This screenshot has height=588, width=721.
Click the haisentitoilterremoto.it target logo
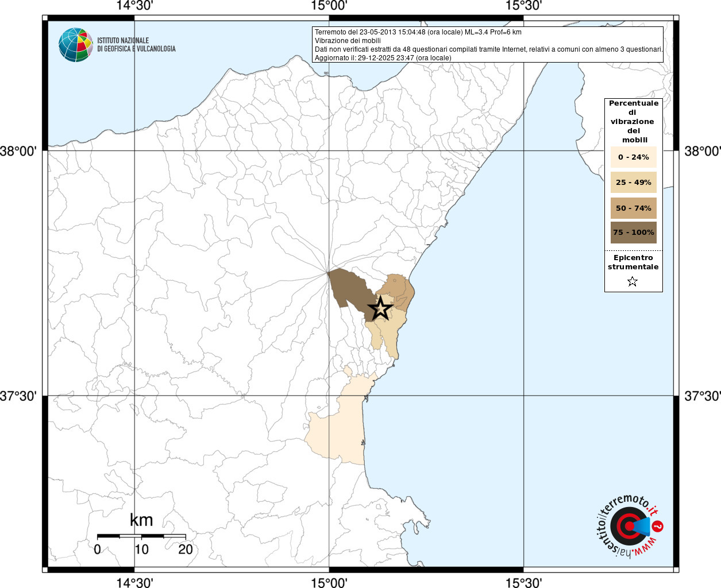pyautogui.click(x=630, y=527)
